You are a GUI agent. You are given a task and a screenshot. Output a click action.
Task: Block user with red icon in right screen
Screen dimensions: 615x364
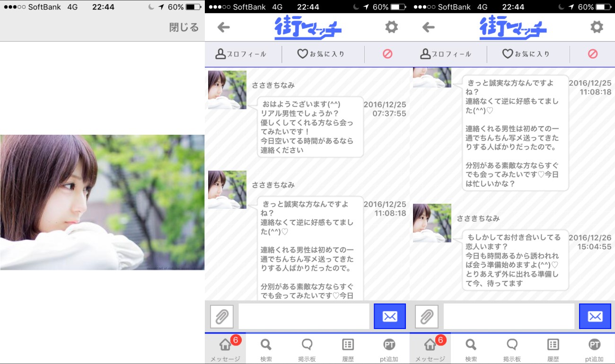pyautogui.click(x=593, y=54)
